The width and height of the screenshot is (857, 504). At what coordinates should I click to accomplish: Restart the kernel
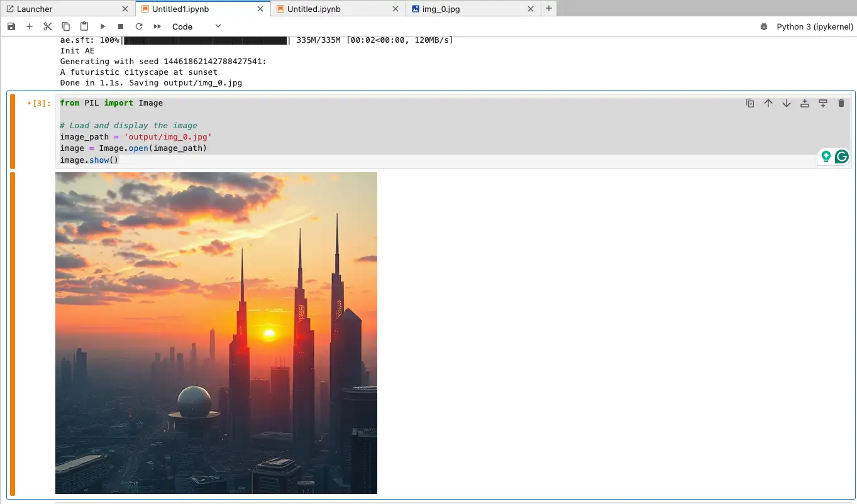pyautogui.click(x=139, y=26)
